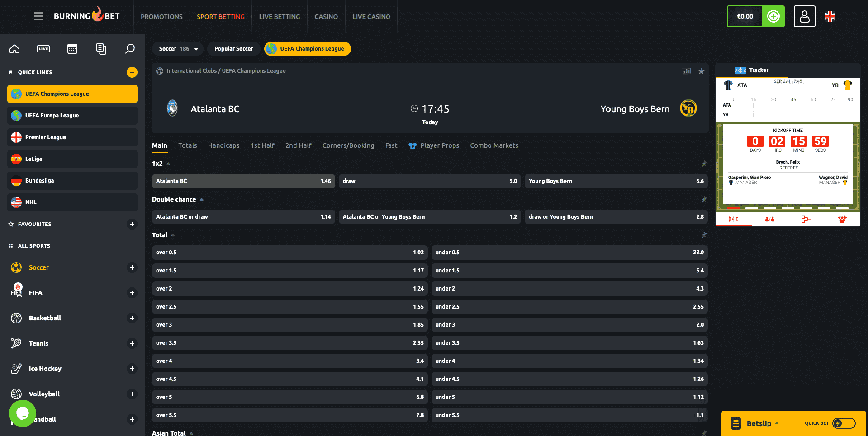Open the live events icon
This screenshot has width=868, height=436.
pos(43,49)
